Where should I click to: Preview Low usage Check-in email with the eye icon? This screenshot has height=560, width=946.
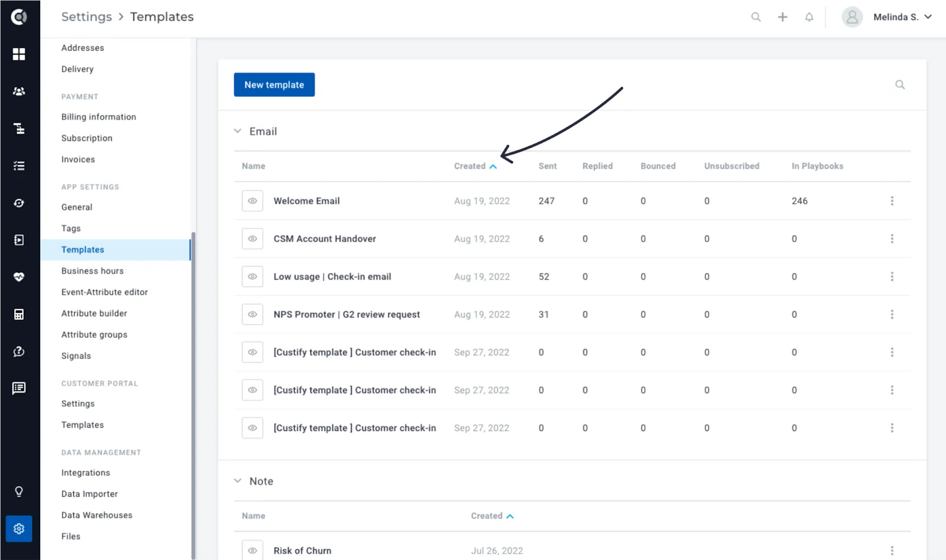252,277
